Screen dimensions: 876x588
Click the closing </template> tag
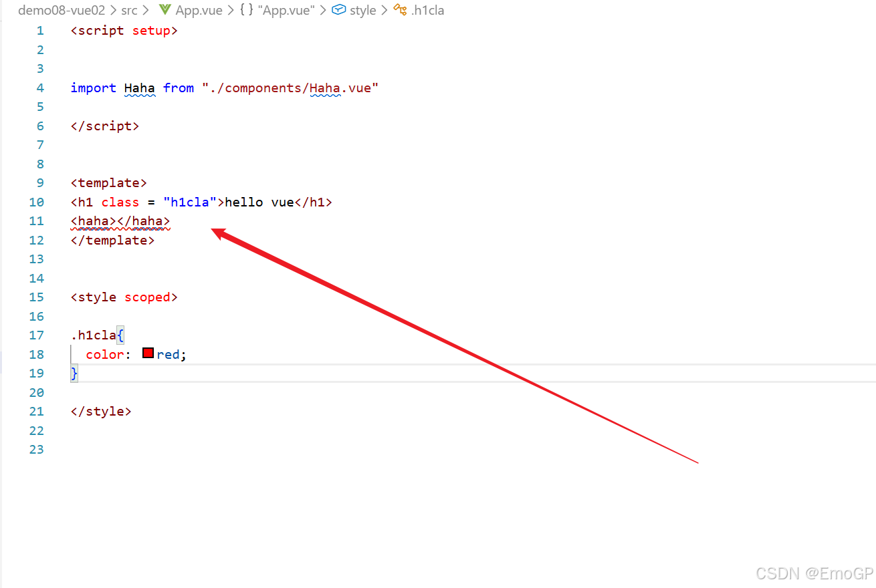113,240
